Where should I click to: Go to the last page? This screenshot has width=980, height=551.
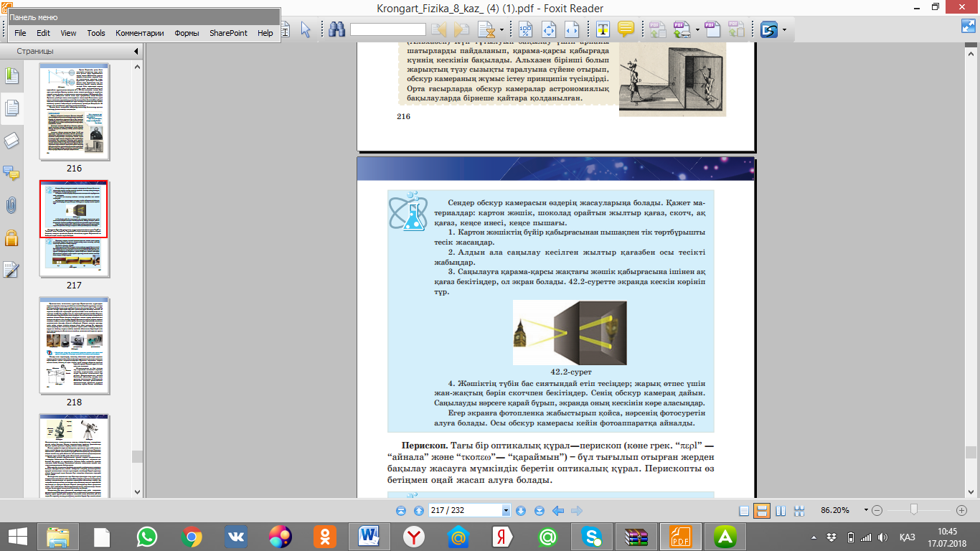540,511
